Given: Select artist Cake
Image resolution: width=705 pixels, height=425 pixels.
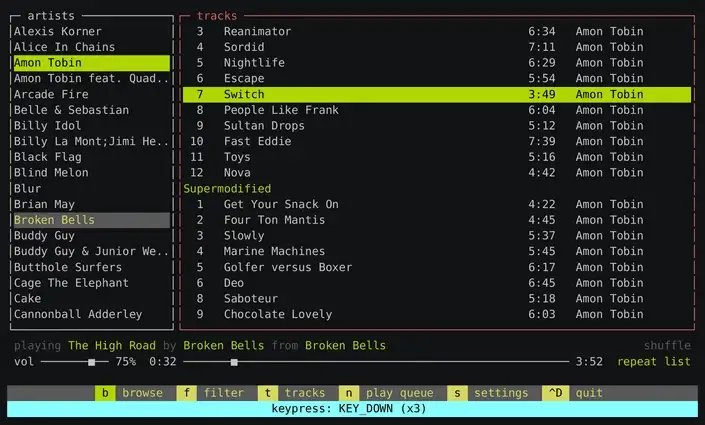Looking at the screenshot, I should pos(91,299).
